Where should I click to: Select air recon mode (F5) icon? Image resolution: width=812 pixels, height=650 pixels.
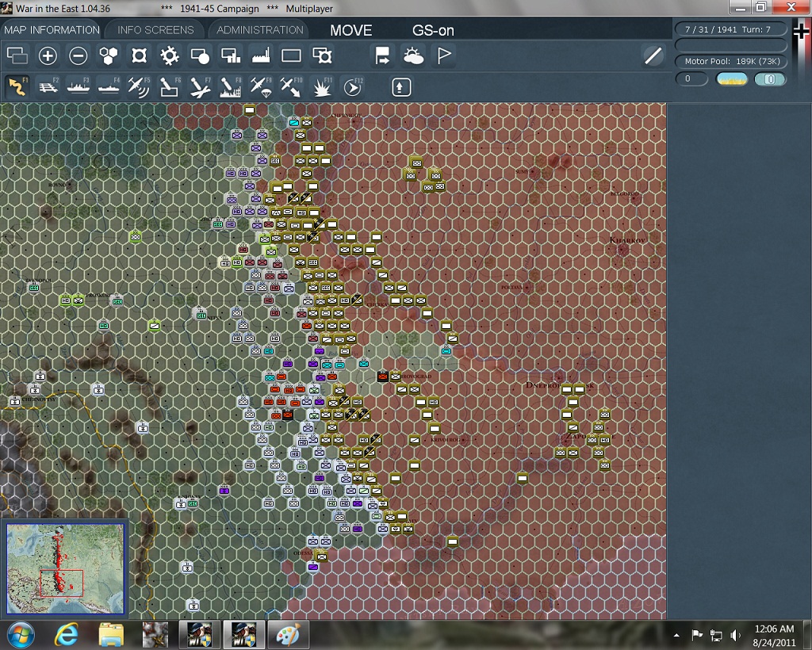point(139,87)
